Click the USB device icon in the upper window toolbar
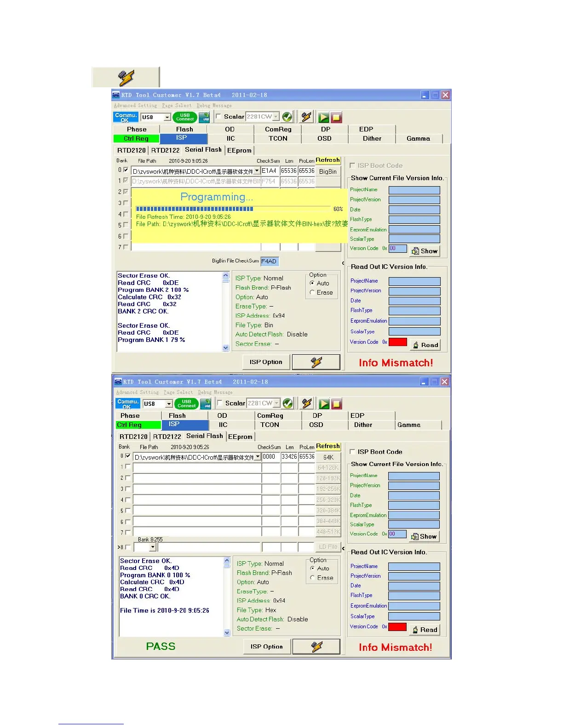 [204, 117]
